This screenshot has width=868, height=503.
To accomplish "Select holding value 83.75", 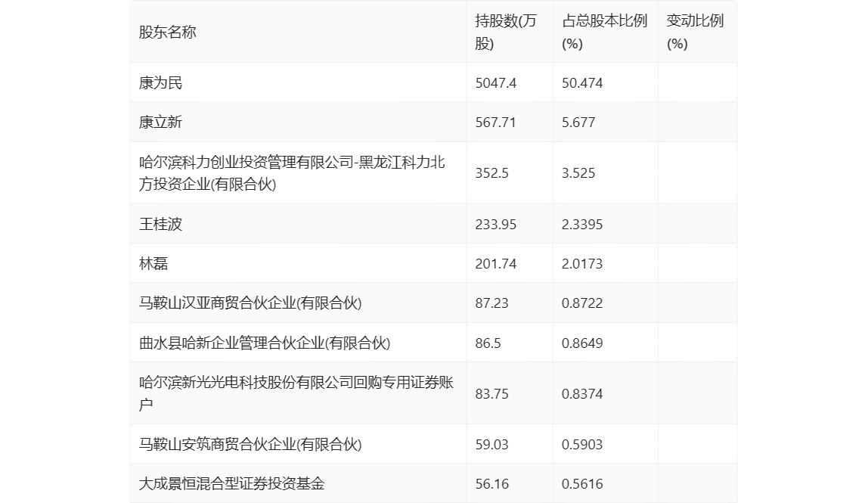I will coord(491,394).
